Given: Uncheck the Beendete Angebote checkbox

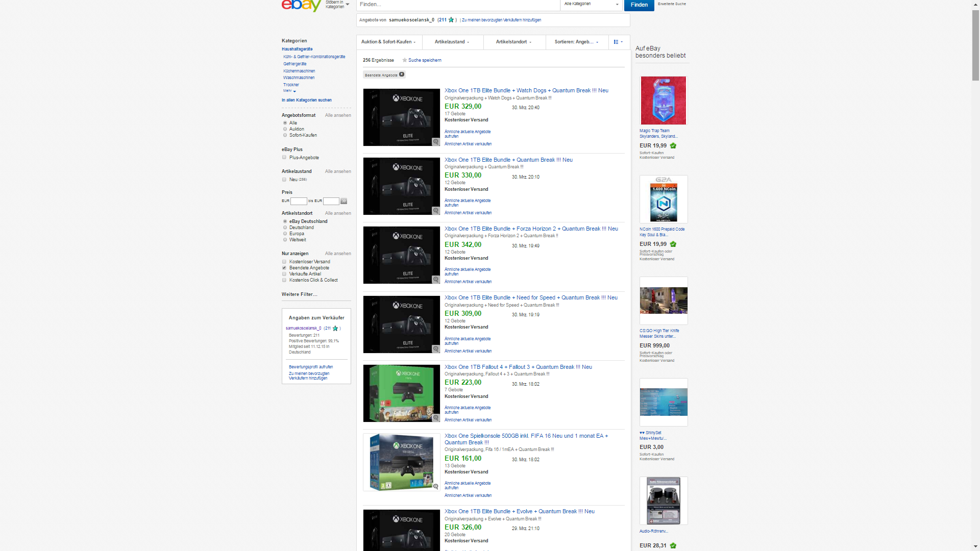Looking at the screenshot, I should [x=284, y=268].
